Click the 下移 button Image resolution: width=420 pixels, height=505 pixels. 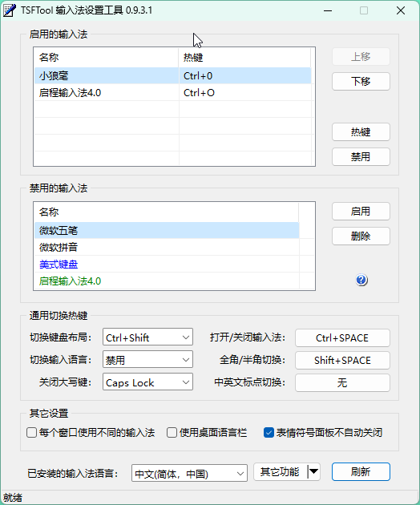[361, 81]
